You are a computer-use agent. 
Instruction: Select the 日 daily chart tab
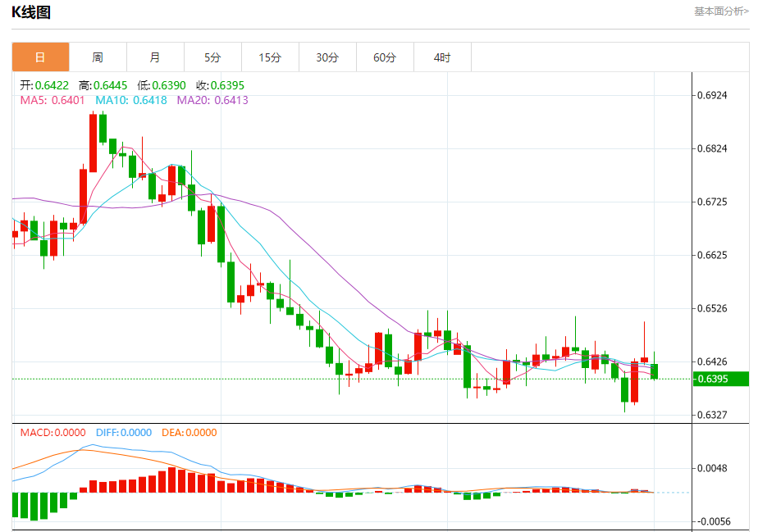[x=41, y=57]
